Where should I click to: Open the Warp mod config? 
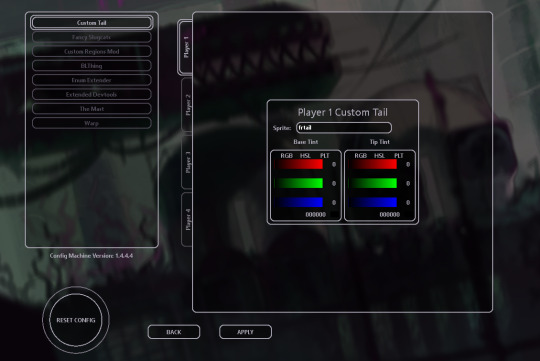point(92,123)
